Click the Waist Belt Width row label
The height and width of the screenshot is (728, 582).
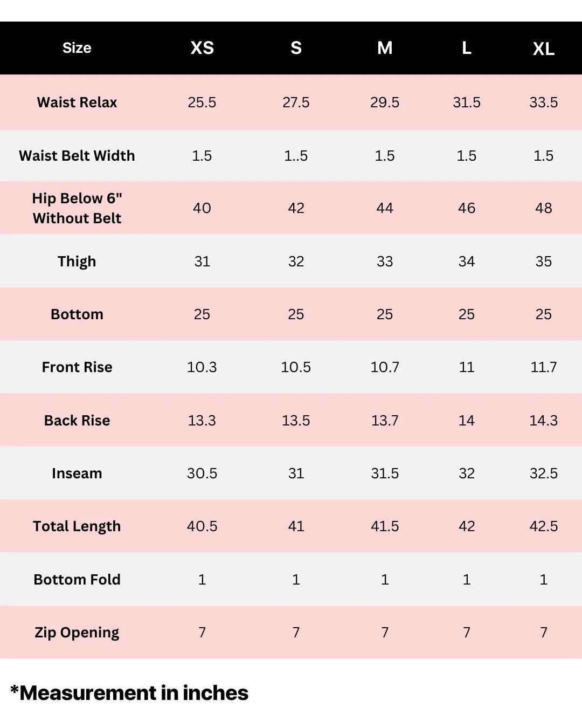point(77,156)
